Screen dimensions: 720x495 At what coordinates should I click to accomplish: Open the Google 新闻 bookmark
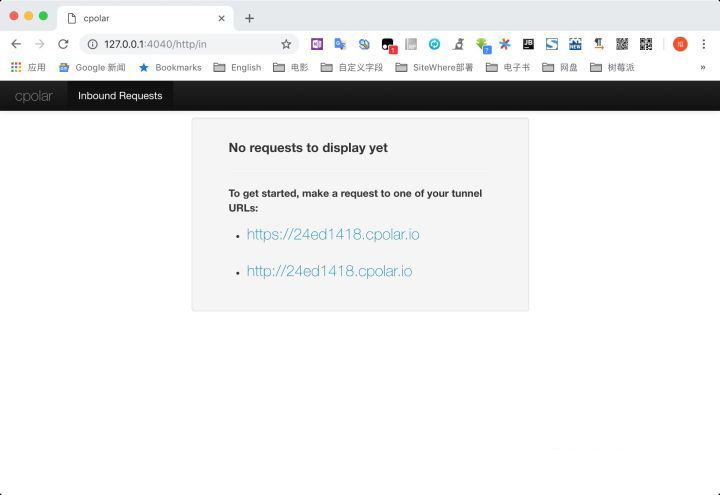(92, 68)
